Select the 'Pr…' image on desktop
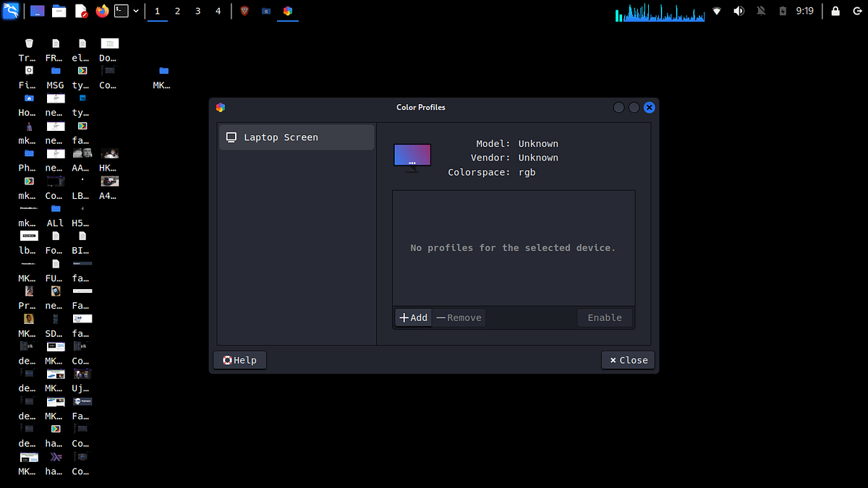This screenshot has width=868, height=488. (x=27, y=299)
